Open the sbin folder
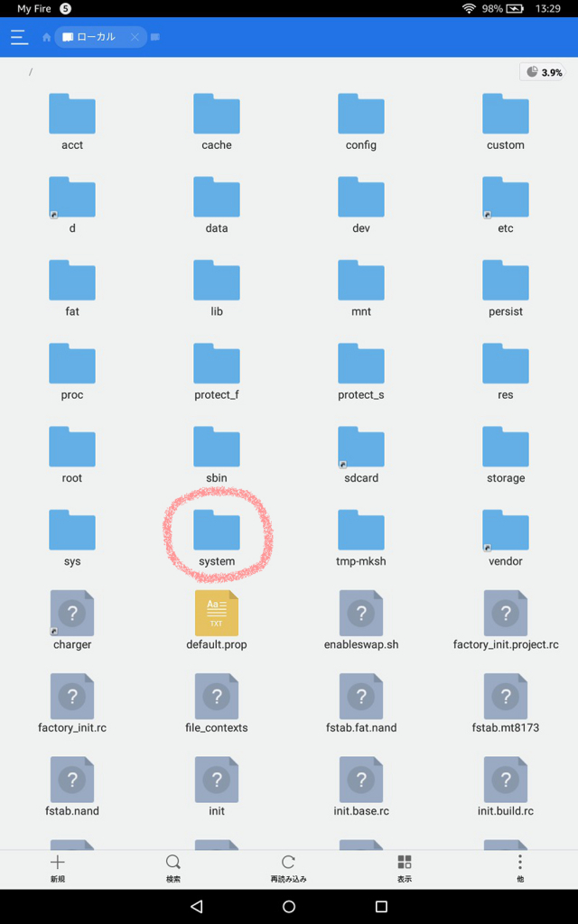Viewport: 578px width, 924px height. (217, 455)
